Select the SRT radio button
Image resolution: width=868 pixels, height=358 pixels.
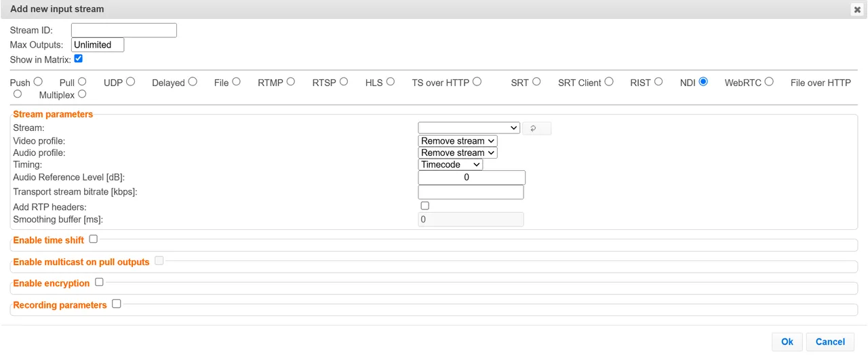pos(536,81)
